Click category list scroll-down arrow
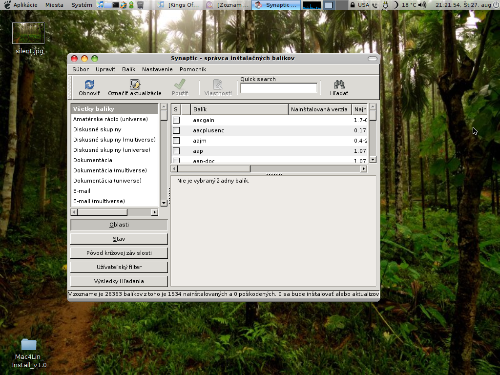 pos(164,203)
